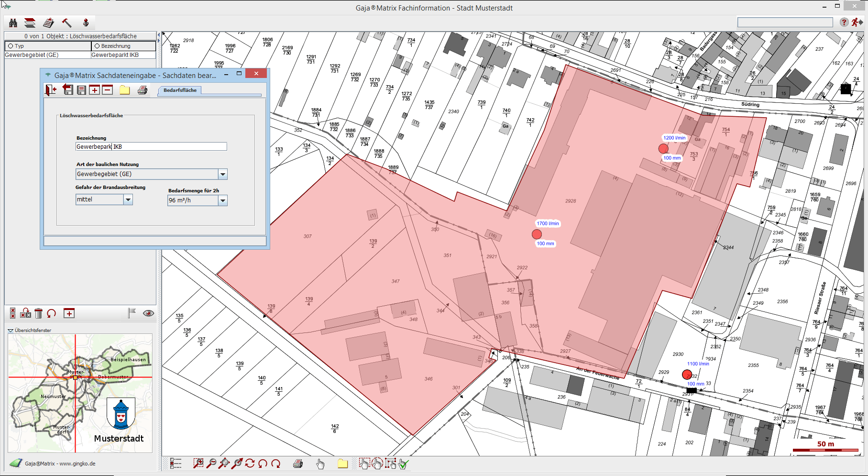Screen dimensions: 868x476
Task: Open the binoculars search tool
Action: pyautogui.click(x=13, y=22)
